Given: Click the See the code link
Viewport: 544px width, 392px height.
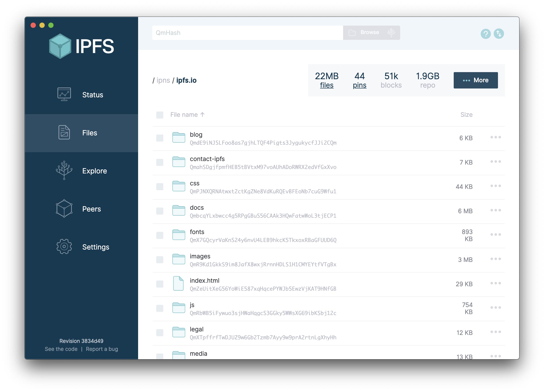Looking at the screenshot, I should point(61,349).
